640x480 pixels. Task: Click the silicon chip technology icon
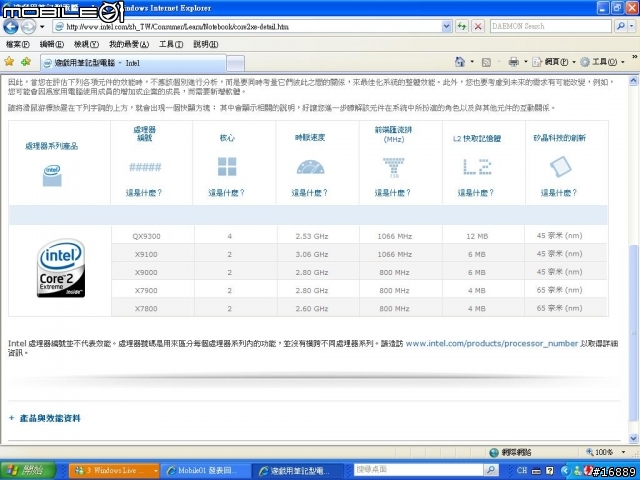pos(560,167)
